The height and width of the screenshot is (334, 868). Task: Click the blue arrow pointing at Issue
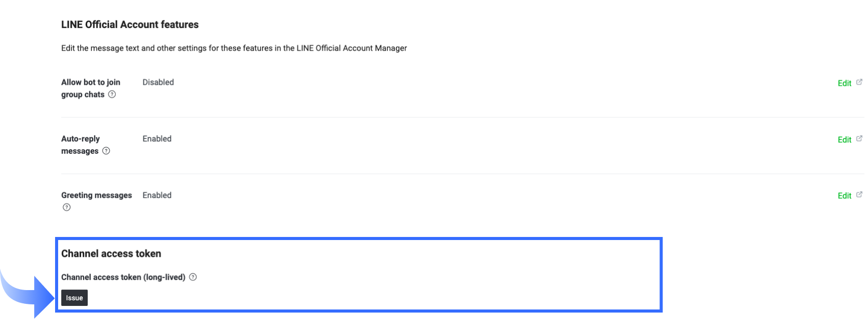[28, 295]
